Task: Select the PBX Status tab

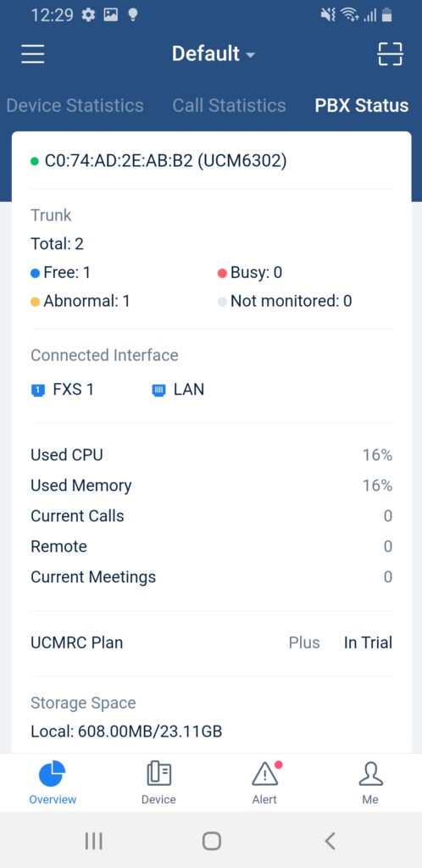Action: click(x=362, y=105)
